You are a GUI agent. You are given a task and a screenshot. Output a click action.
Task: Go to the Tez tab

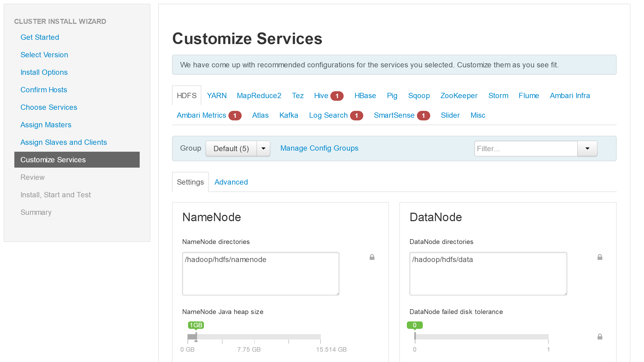[298, 95]
